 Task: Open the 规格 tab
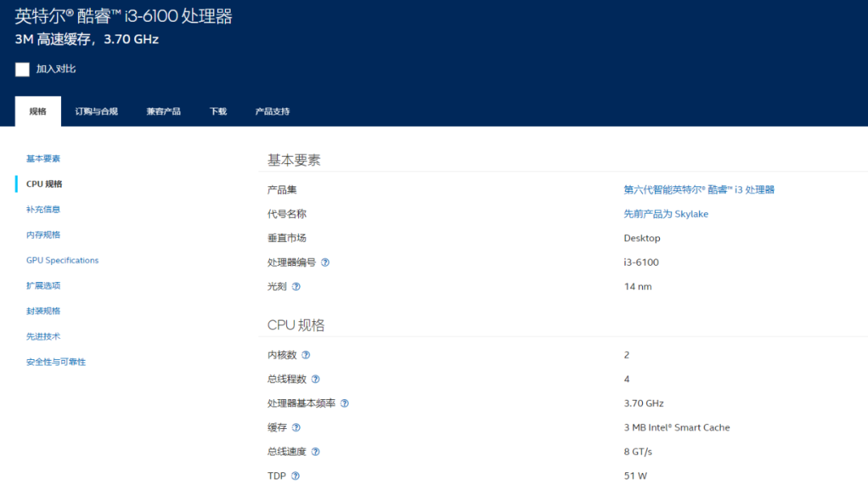(x=38, y=111)
